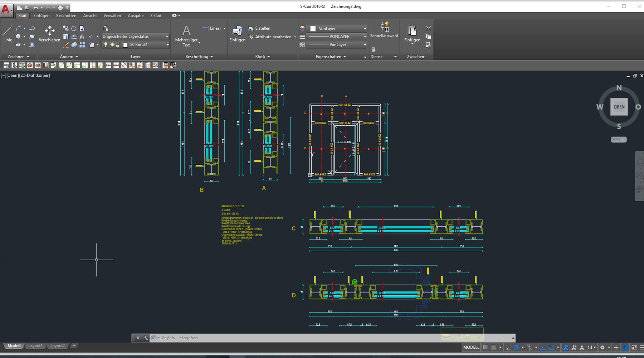Select the mirror tool
The width and height of the screenshot is (644, 358).
[x=82, y=37]
